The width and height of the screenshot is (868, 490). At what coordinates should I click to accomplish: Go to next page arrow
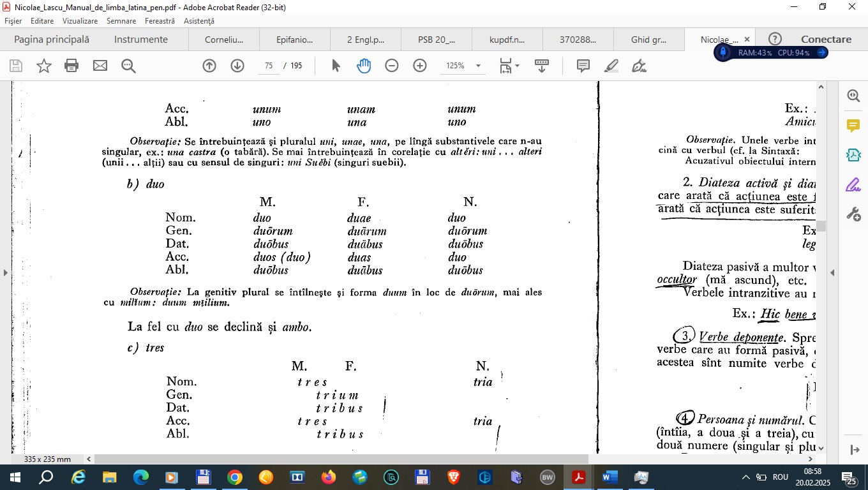click(x=237, y=66)
